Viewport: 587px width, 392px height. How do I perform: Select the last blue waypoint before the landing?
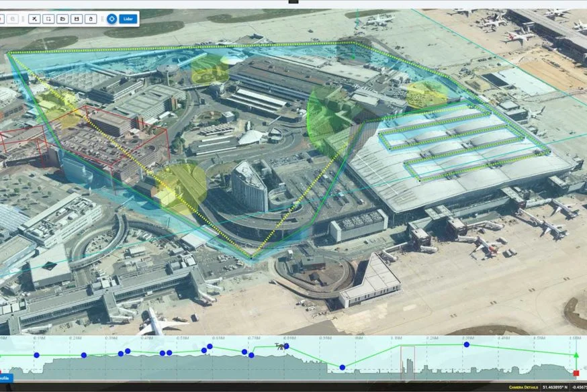pos(466,344)
